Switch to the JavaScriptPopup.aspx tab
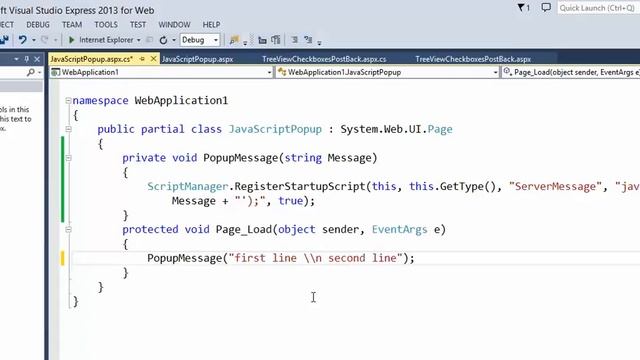 coord(197,59)
